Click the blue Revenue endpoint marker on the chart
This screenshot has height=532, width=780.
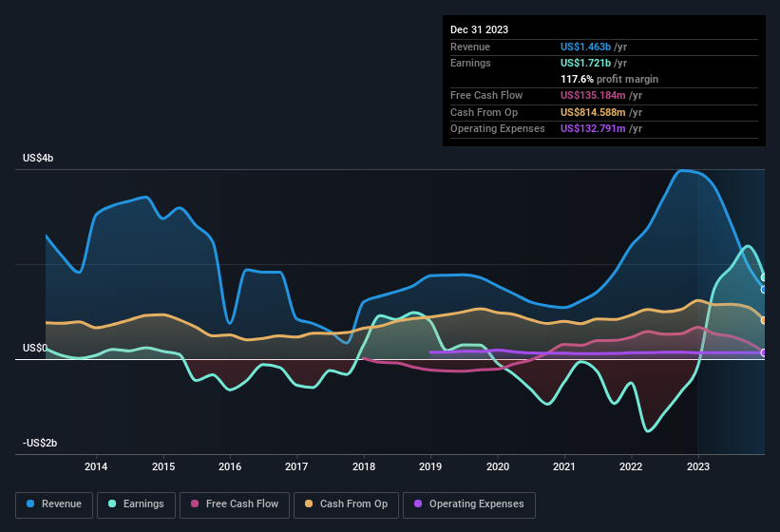click(x=764, y=290)
